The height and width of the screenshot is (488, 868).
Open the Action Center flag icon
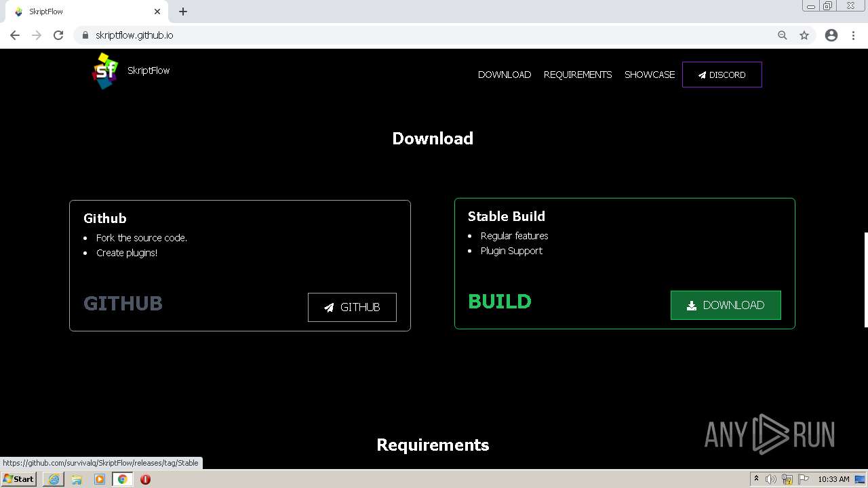coord(804,479)
